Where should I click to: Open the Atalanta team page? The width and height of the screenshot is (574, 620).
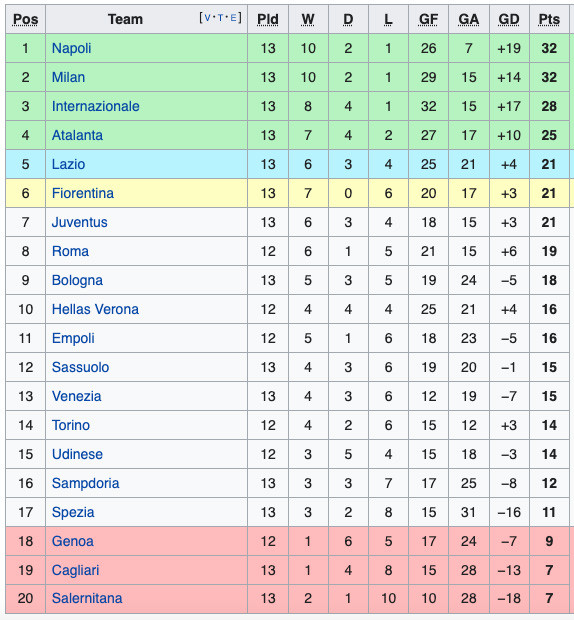77,135
